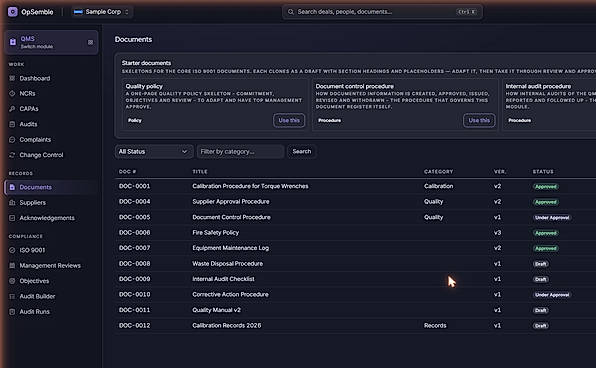Click the Objectives target icon
Viewport: 596px width, 368px height.
(x=12, y=281)
